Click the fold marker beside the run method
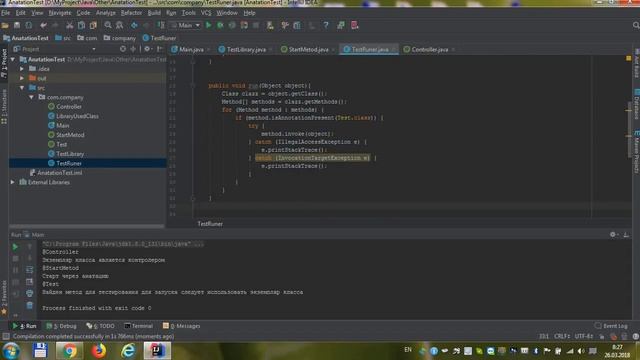 [x=193, y=86]
